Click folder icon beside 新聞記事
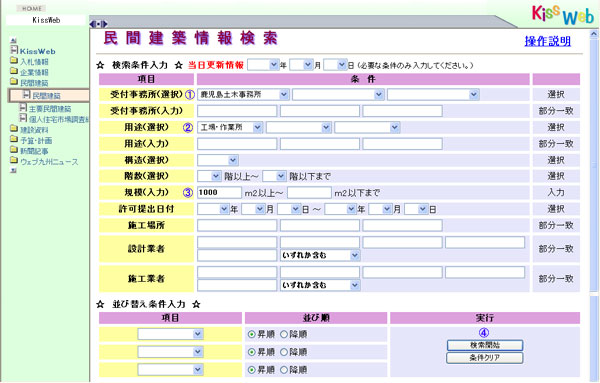 (14, 150)
